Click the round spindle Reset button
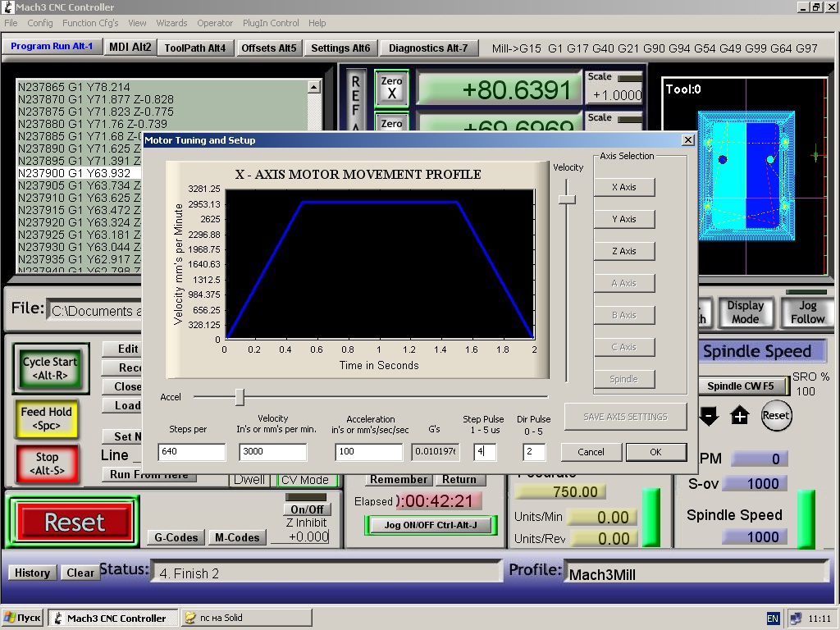840x630 pixels. 776,416
